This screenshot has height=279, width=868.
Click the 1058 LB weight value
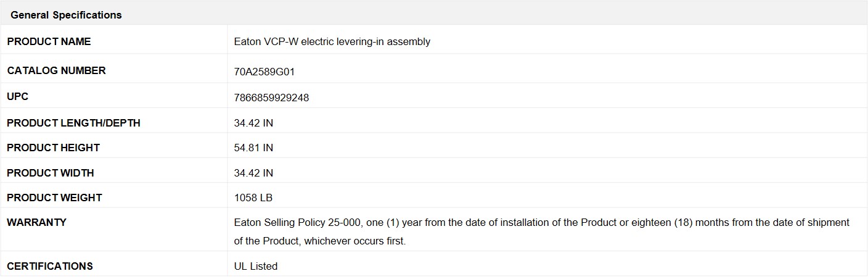[x=253, y=198]
